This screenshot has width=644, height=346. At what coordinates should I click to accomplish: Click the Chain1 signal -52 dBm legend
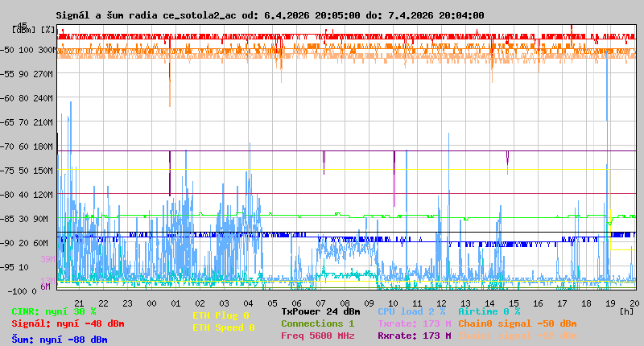pos(518,336)
